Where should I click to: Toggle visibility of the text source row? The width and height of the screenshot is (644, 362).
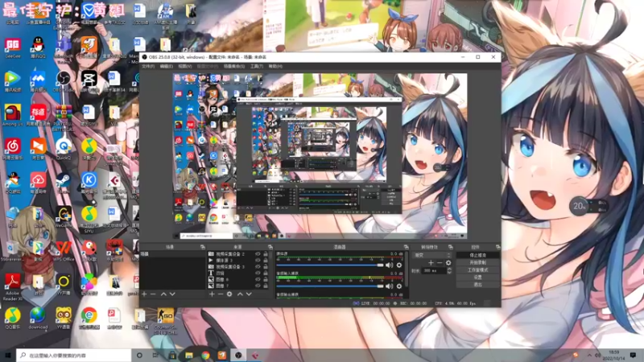258,273
